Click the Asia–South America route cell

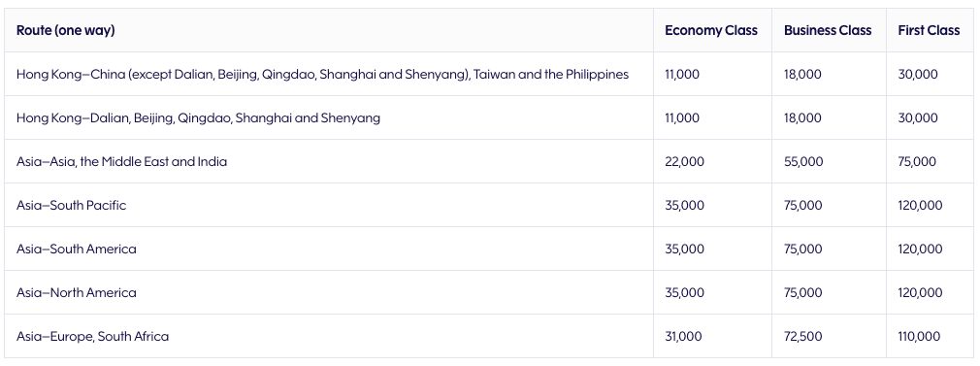(77, 249)
